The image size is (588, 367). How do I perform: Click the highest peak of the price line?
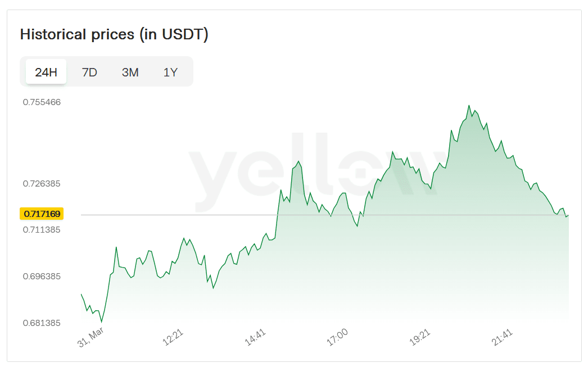point(469,106)
